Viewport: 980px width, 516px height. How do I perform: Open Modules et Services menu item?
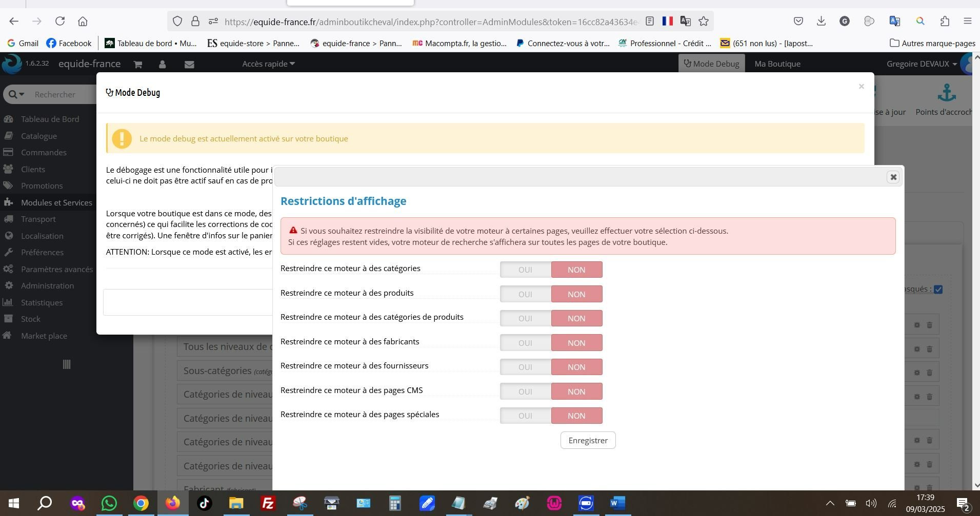(x=56, y=202)
